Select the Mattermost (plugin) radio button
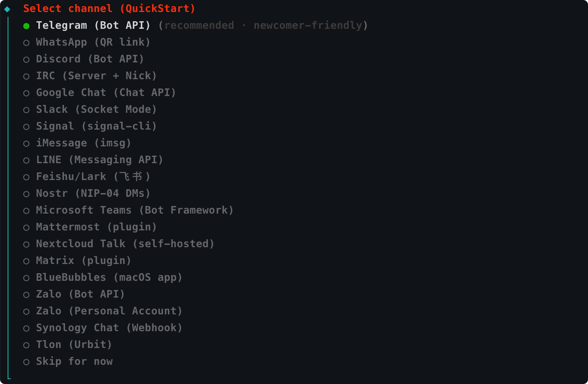The height and width of the screenshot is (384, 588). (26, 228)
